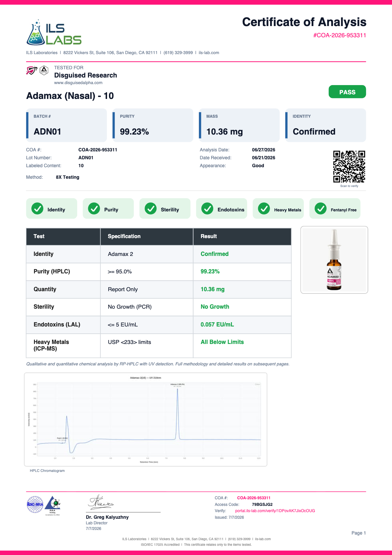Click the HPLC Chromatogram caption

pos(47,471)
